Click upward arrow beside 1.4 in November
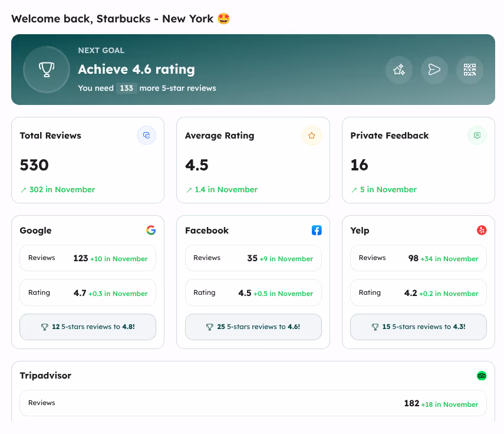Image resolution: width=504 pixels, height=434 pixels. click(189, 190)
